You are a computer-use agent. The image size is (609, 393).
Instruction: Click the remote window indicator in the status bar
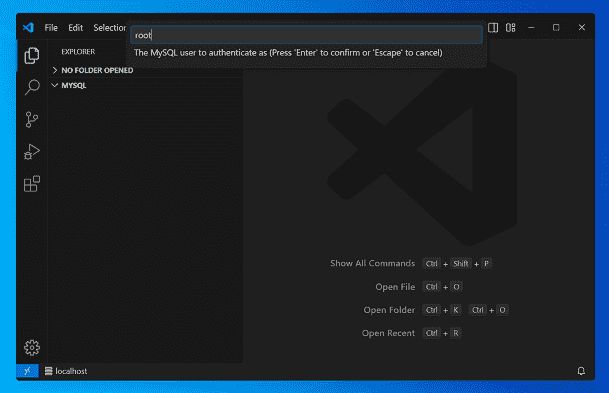[28, 371]
